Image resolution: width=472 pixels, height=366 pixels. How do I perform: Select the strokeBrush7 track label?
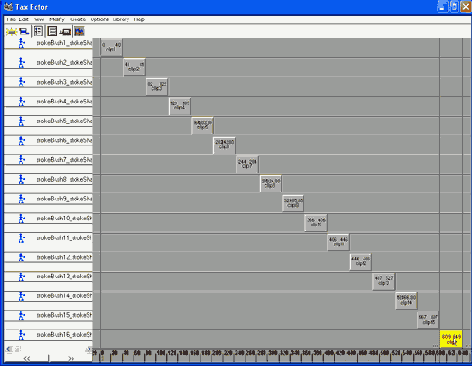click(64, 160)
